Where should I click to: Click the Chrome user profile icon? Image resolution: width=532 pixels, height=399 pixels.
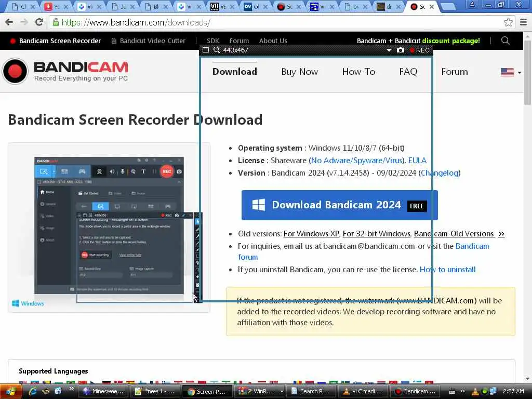[472, 4]
